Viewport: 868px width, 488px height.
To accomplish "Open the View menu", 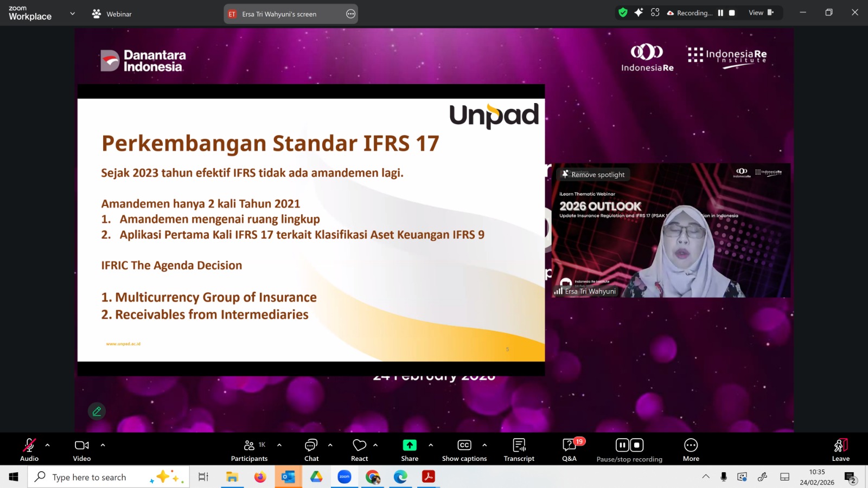I will coord(761,13).
